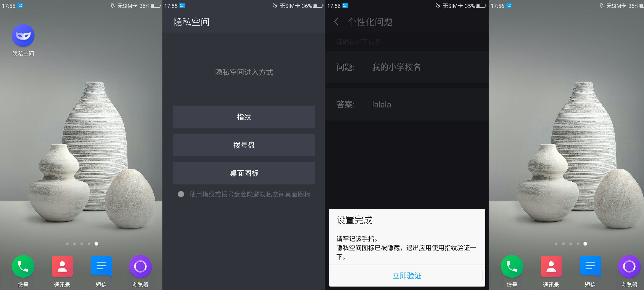The height and width of the screenshot is (290, 644).
Task: Click the lalala answer field
Action: click(x=382, y=104)
